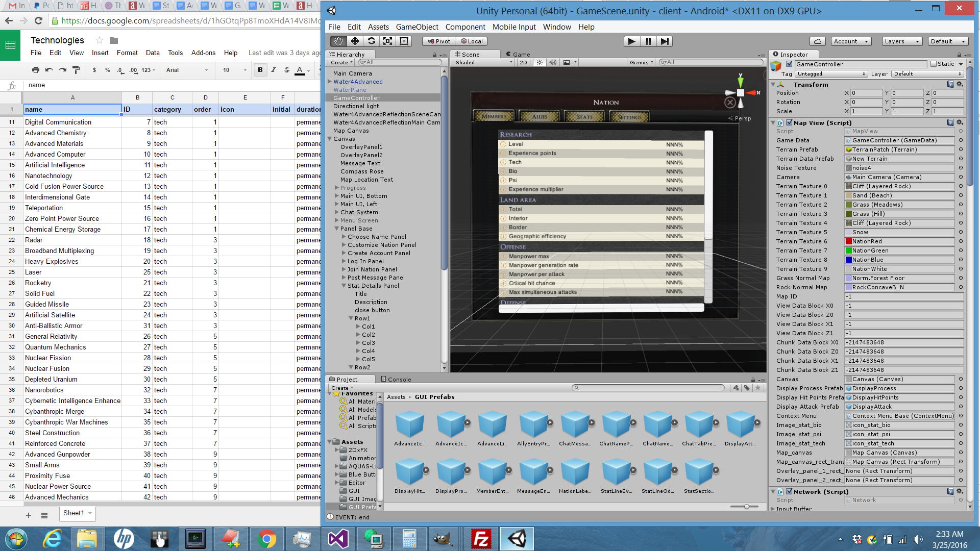
Task: Open Unity Component menu
Action: click(465, 27)
